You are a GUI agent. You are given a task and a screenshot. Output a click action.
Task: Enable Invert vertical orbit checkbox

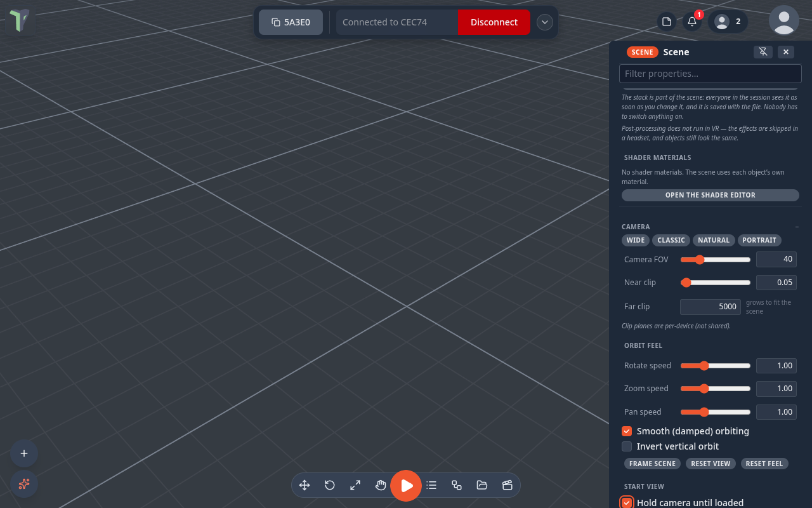627,446
